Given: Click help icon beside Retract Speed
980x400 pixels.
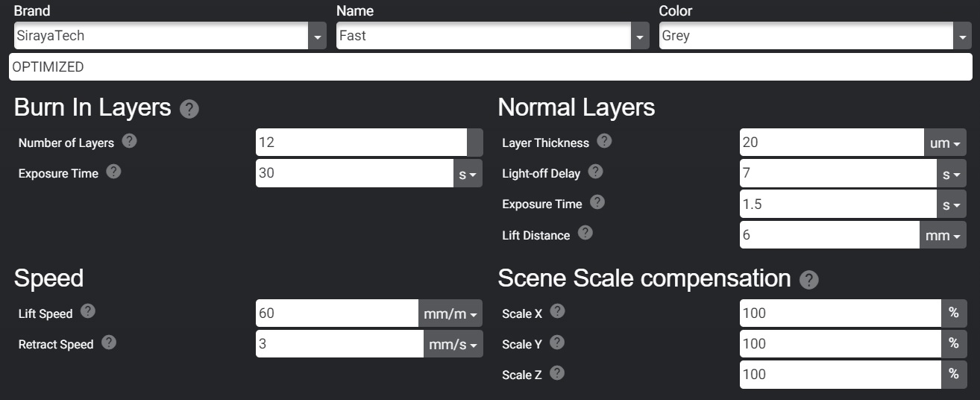Looking at the screenshot, I should click(109, 342).
